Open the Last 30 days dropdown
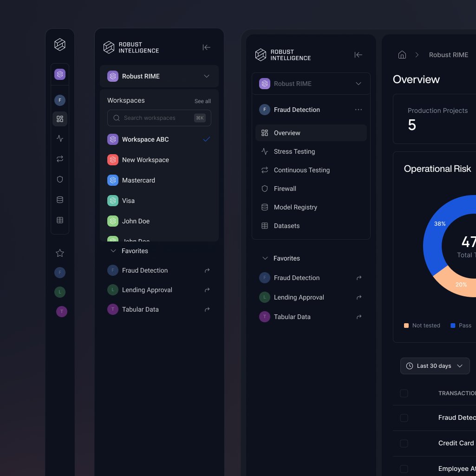The width and height of the screenshot is (476, 476). pos(435,366)
